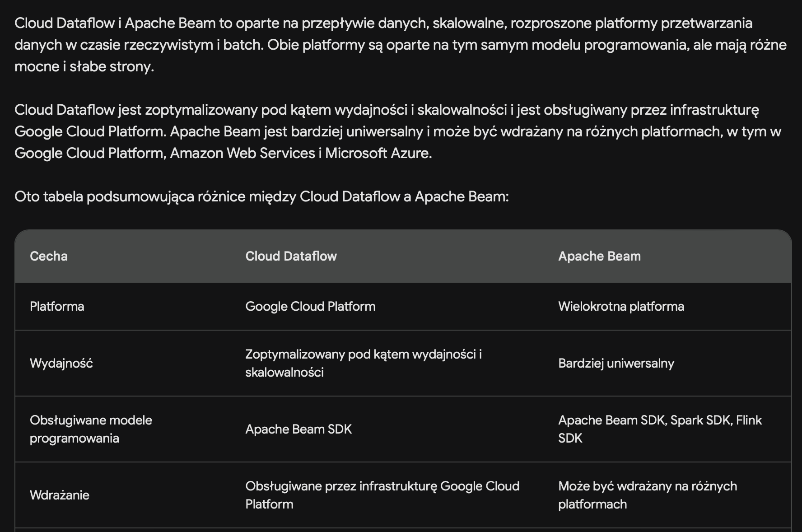Select the "Wielokrotna platforma" table cell
The image size is (802, 532).
pos(621,306)
